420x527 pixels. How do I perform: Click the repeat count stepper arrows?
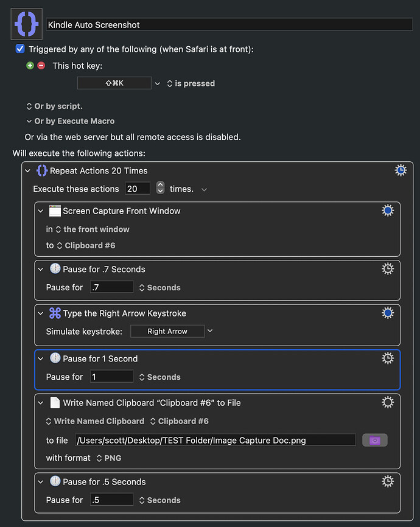(x=160, y=189)
